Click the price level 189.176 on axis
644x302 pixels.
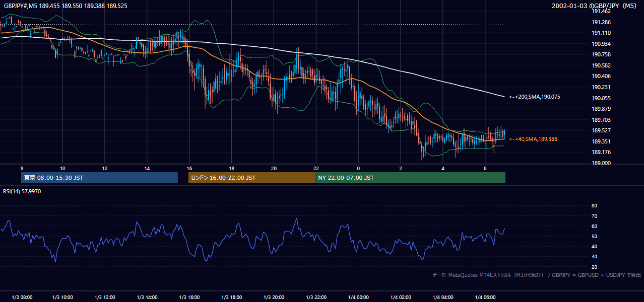point(601,152)
